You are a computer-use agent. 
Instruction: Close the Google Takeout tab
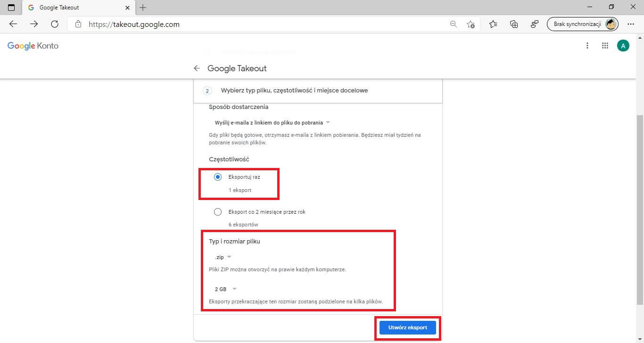click(x=127, y=8)
